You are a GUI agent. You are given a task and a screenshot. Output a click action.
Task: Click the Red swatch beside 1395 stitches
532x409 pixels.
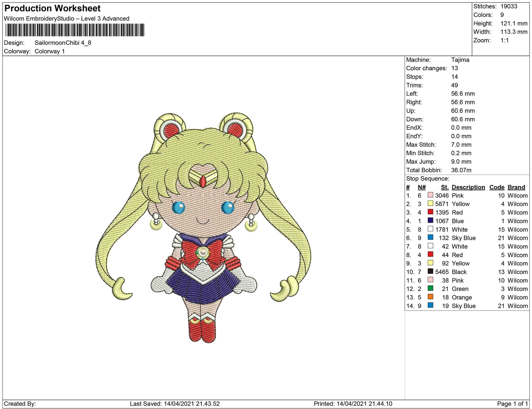[x=430, y=212]
